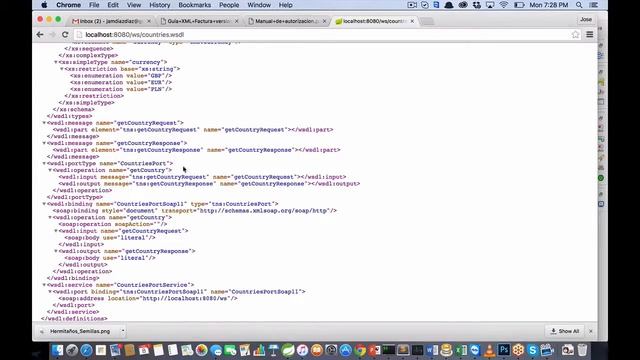The height and width of the screenshot is (360, 640).
Task: Open the Help menu
Action: pyautogui.click(x=285, y=5)
